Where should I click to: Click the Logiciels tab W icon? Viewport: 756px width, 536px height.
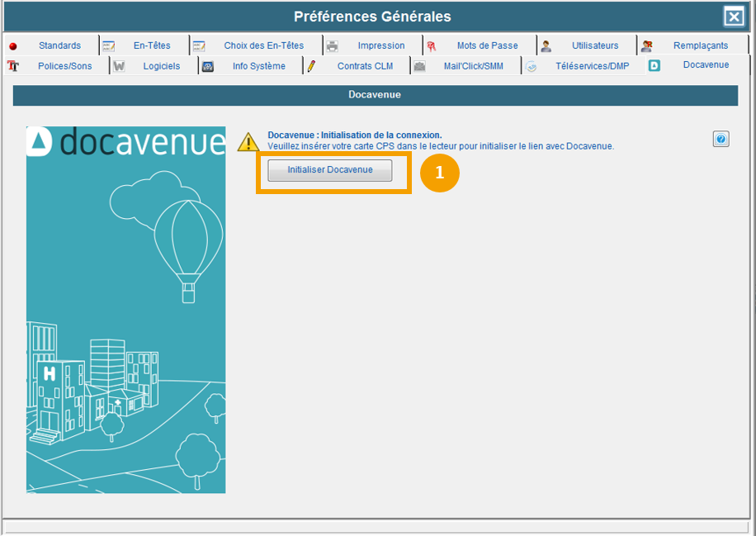(119, 66)
